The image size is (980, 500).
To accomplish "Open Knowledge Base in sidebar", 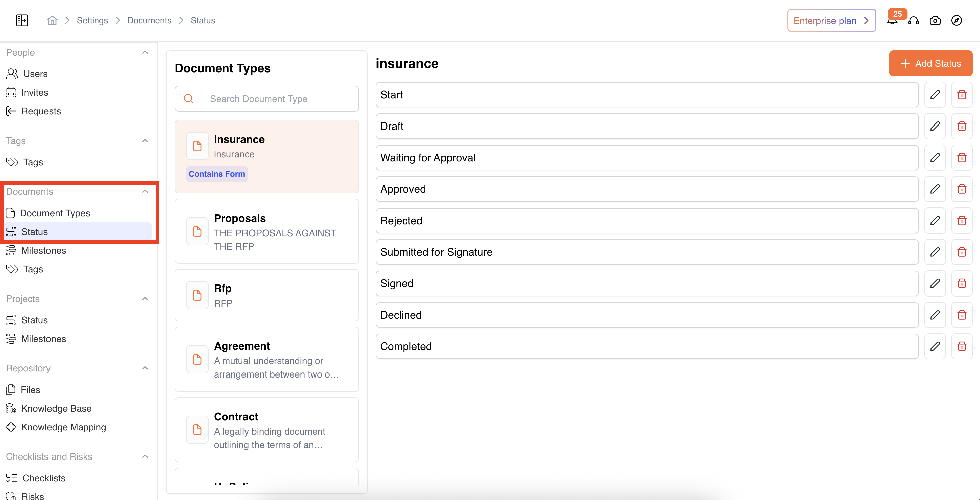I will (x=56, y=408).
